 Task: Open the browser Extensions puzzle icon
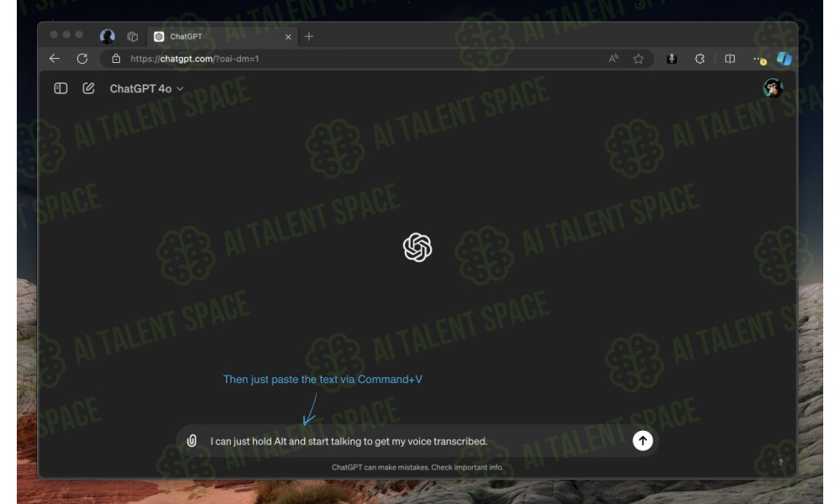700,59
